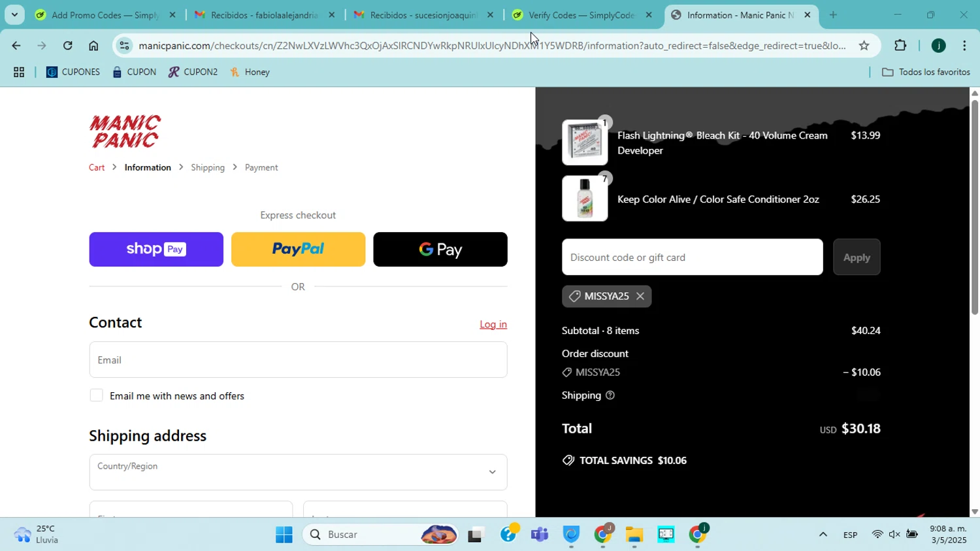Click the Manic Panic logo
This screenshot has height=551, width=980.
click(125, 131)
